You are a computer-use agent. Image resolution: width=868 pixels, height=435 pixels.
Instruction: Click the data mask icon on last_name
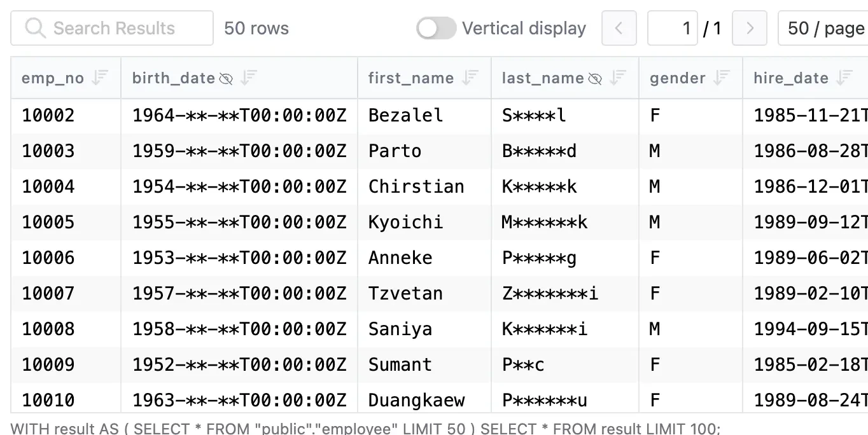click(x=595, y=78)
